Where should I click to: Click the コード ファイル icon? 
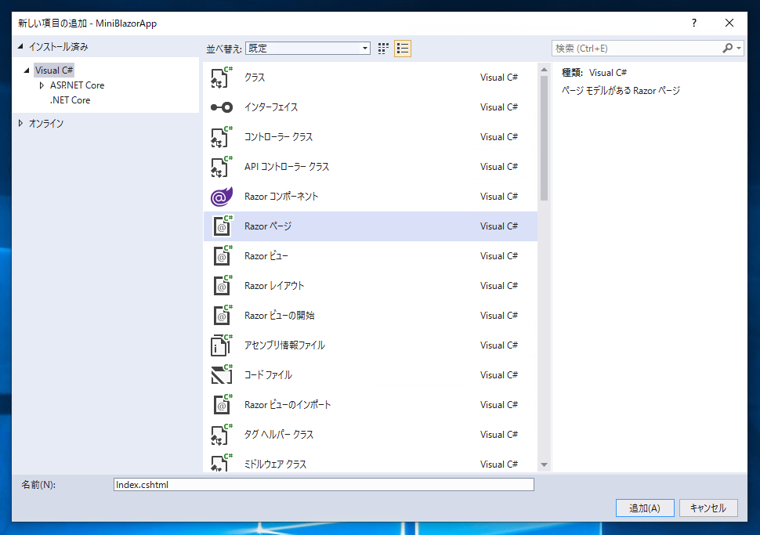click(222, 375)
